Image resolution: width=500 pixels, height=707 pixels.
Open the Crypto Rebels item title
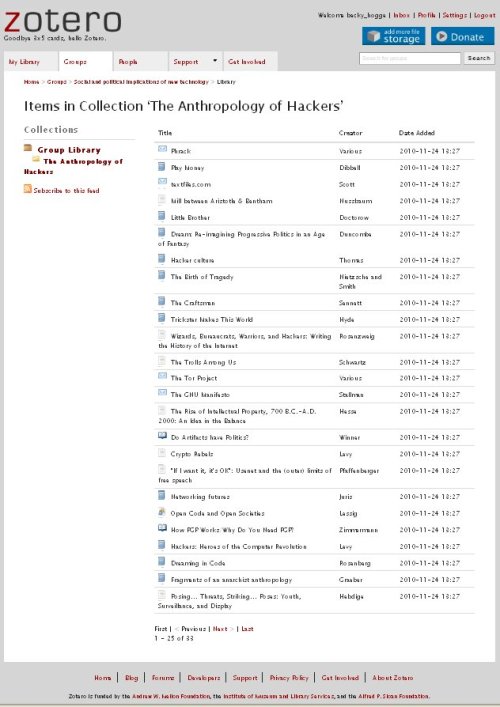tap(192, 454)
